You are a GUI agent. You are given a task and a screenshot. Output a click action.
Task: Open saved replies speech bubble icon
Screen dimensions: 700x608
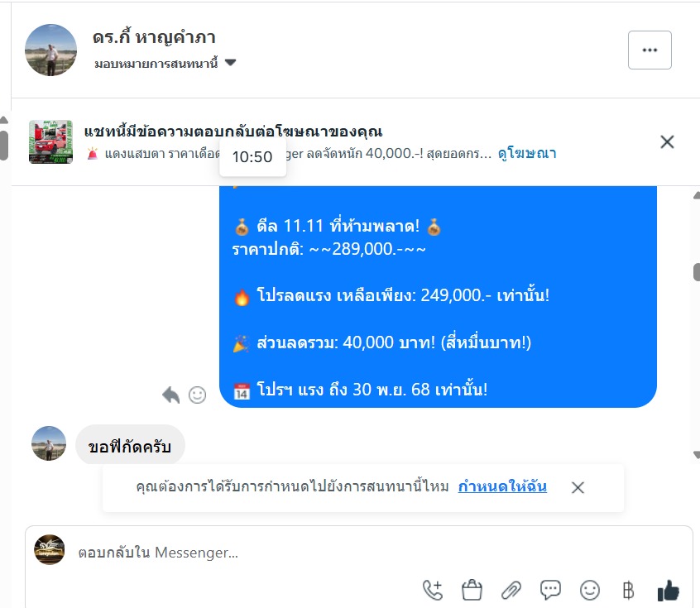(x=550, y=590)
